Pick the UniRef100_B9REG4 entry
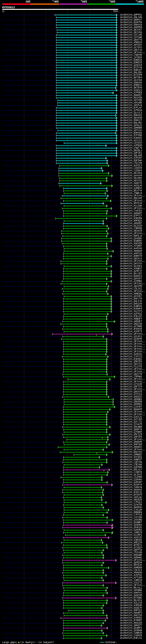146x644 pixels. (131, 60)
